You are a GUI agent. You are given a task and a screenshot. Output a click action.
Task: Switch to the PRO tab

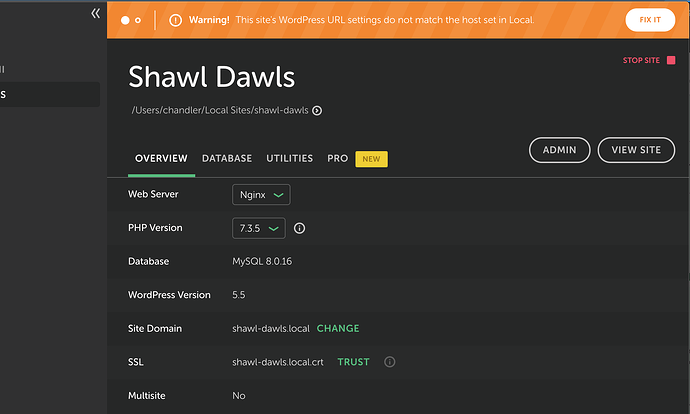338,158
